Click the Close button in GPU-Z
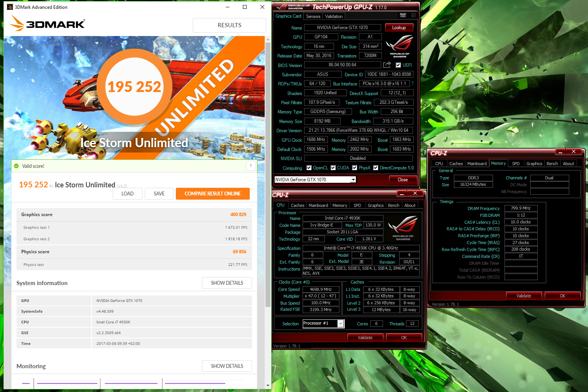This screenshot has width=588, height=392. coord(403,180)
